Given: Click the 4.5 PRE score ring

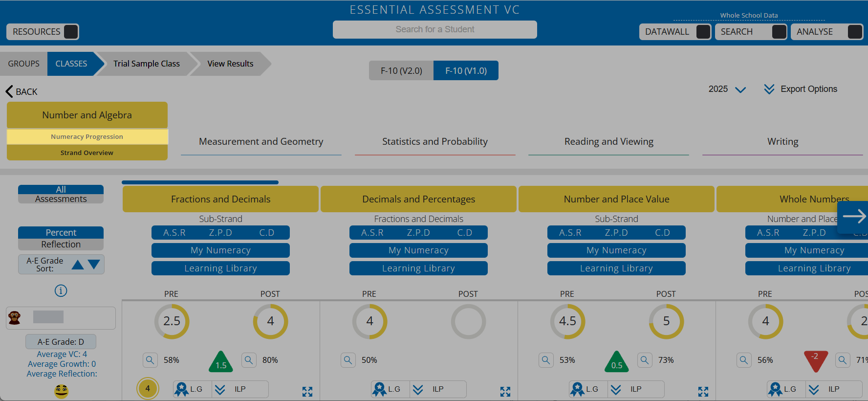Looking at the screenshot, I should [x=567, y=321].
